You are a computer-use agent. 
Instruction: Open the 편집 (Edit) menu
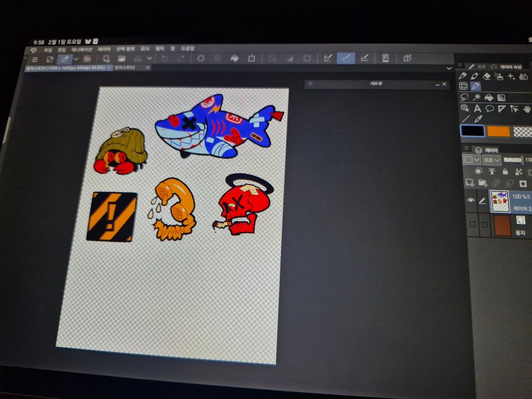[x=62, y=50]
